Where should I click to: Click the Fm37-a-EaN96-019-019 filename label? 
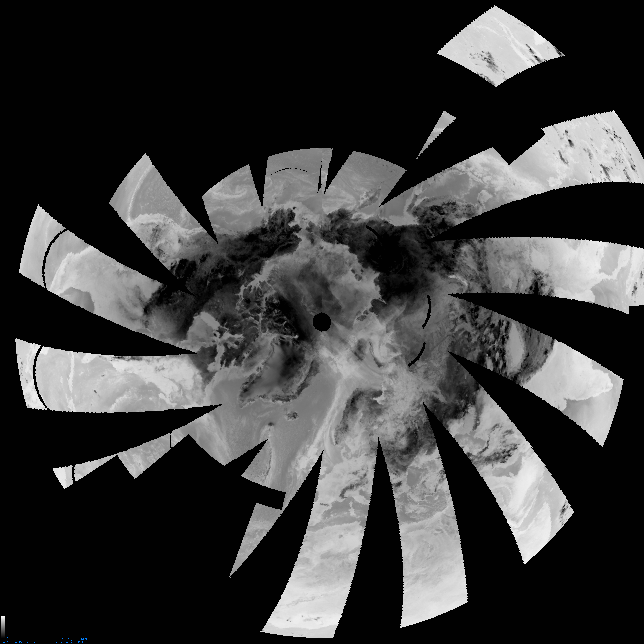(x=18, y=642)
